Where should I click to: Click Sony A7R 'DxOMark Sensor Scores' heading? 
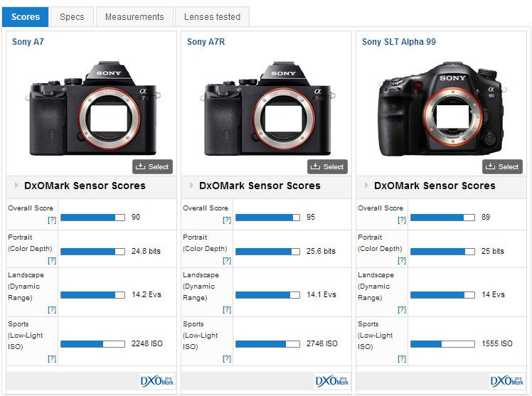(260, 186)
